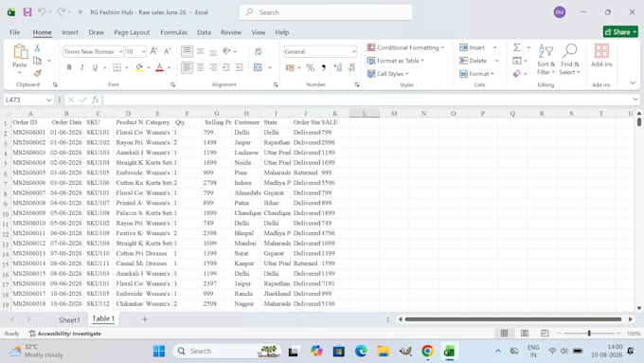
Task: Click the Insert cells button
Action: [473, 47]
